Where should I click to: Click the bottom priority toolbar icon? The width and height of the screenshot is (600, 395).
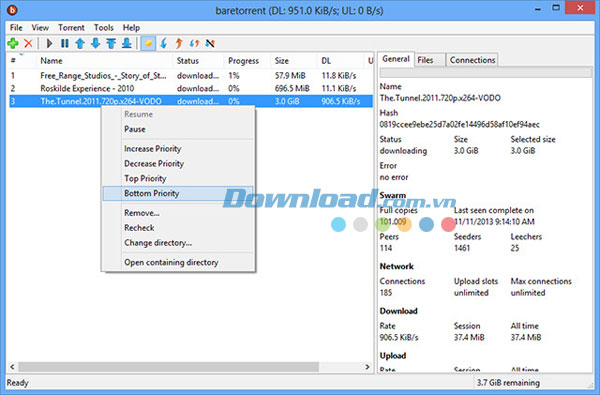click(127, 43)
